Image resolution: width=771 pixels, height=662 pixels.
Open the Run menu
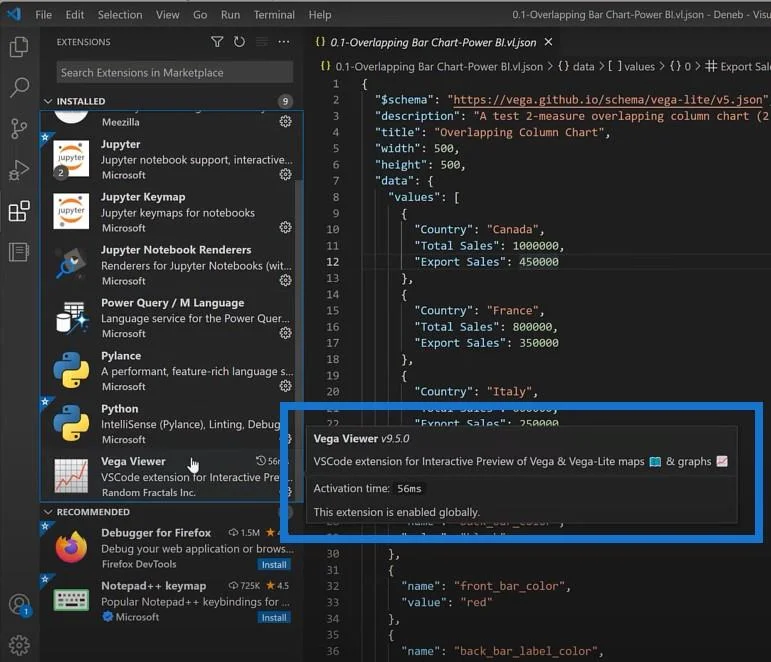pyautogui.click(x=230, y=15)
